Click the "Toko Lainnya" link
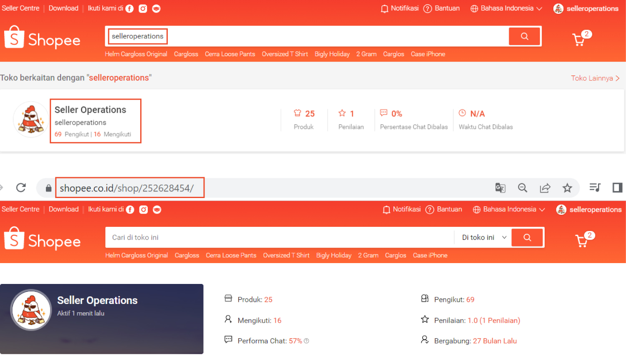This screenshot has height=364, width=626. tap(595, 78)
